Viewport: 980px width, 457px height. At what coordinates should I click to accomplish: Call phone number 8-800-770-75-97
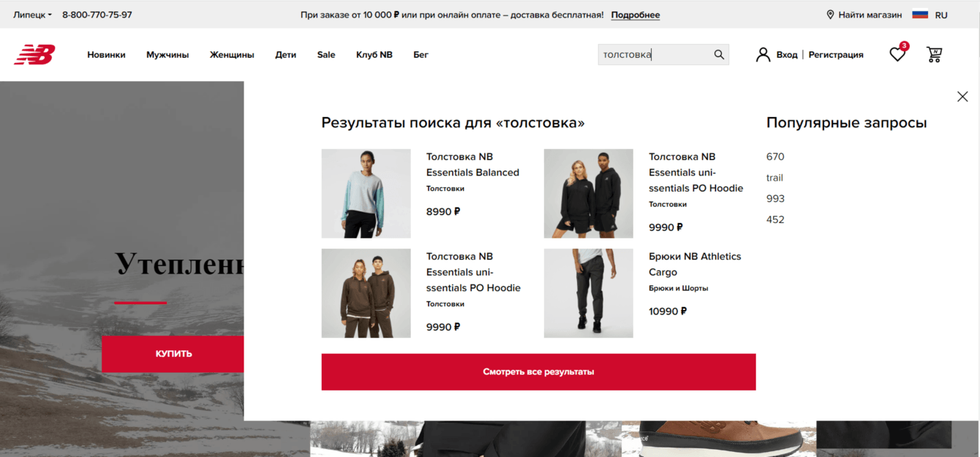point(97,15)
